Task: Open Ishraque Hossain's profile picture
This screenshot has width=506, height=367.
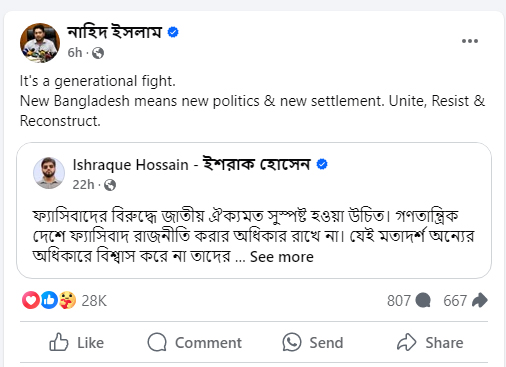Action: [49, 173]
